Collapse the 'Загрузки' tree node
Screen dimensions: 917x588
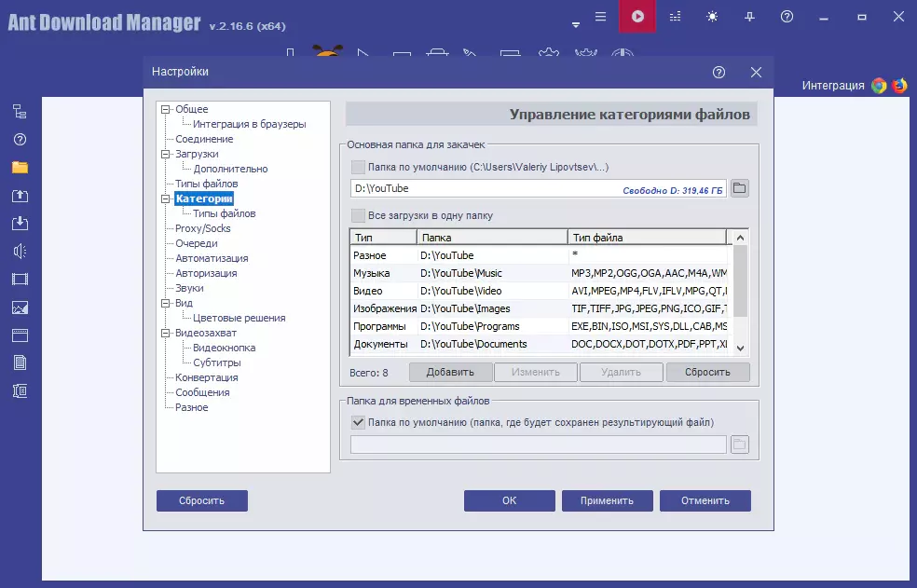pos(166,154)
